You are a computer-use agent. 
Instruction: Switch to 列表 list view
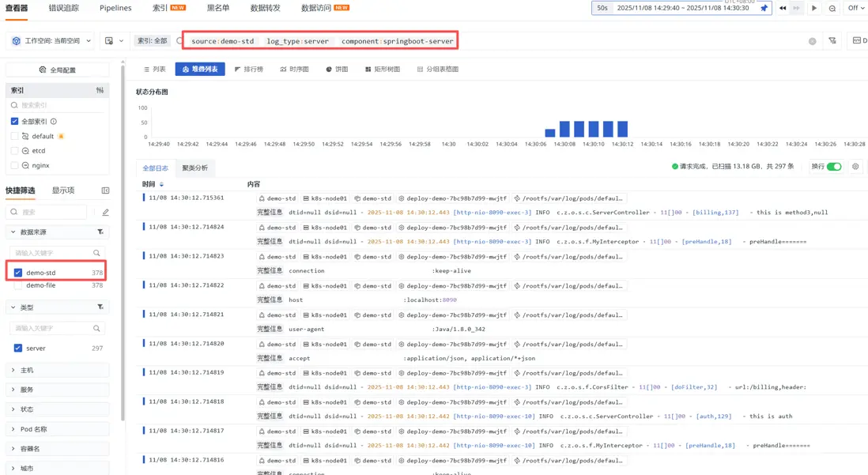154,70
